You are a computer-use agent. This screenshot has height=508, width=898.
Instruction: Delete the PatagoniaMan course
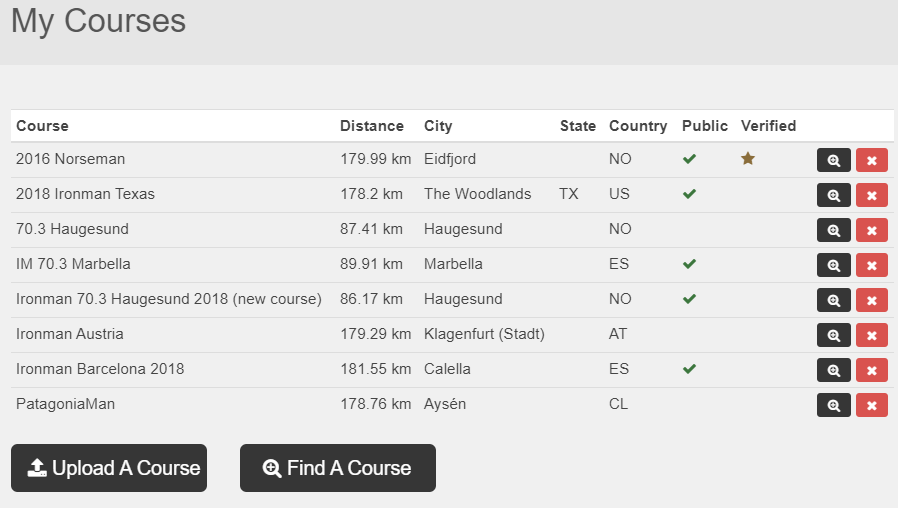(x=871, y=405)
